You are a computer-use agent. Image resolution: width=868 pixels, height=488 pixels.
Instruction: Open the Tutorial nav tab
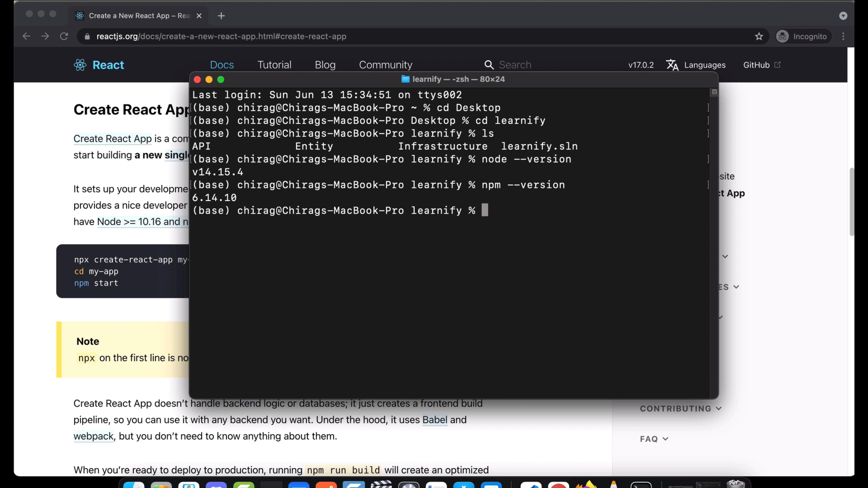pyautogui.click(x=274, y=65)
